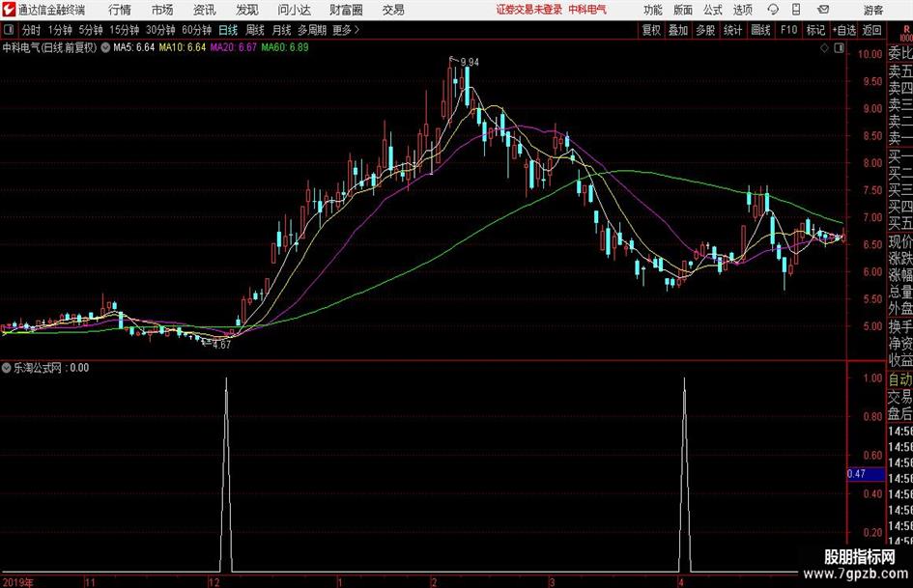Open the F10 company info button

click(x=789, y=30)
